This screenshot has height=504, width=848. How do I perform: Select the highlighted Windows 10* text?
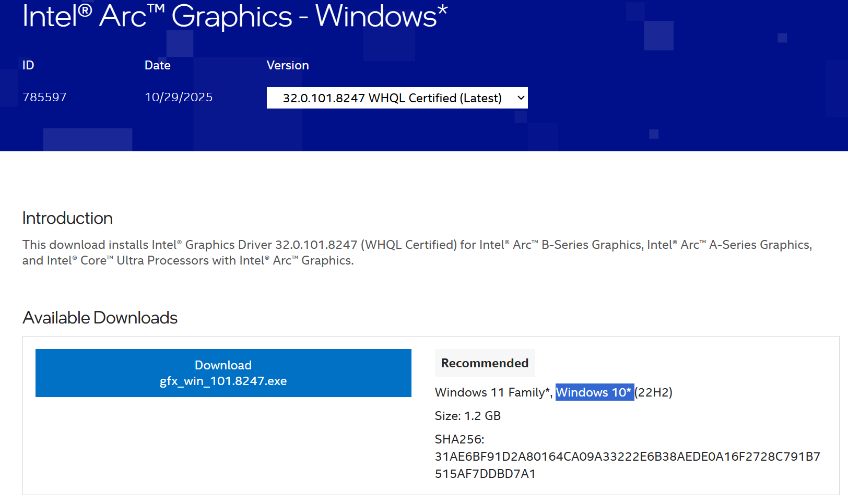pos(594,392)
